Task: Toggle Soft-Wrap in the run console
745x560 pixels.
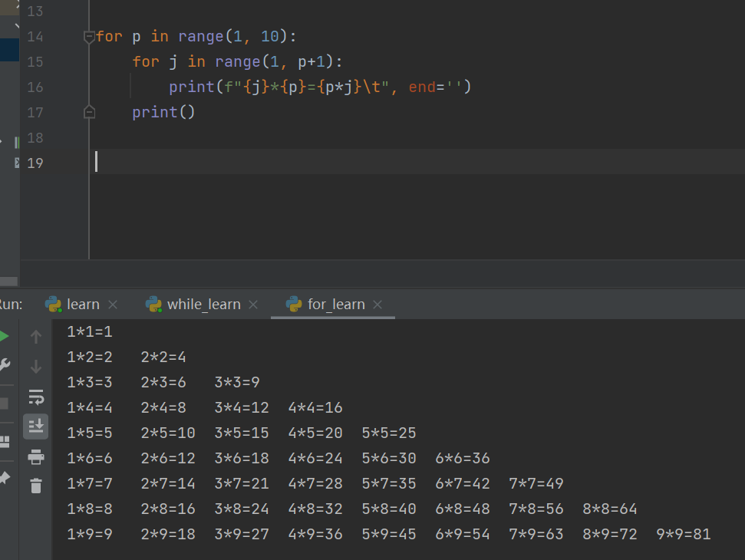Action: [36, 397]
